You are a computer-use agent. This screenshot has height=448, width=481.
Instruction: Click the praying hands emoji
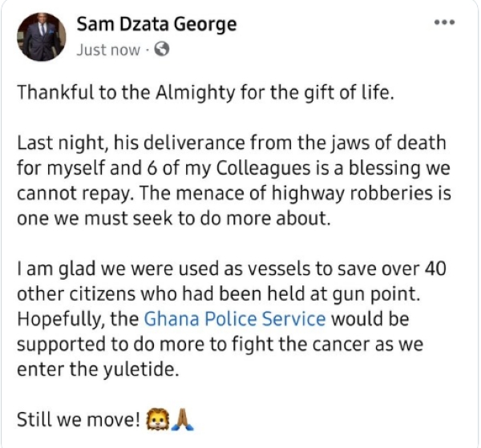coord(183,419)
